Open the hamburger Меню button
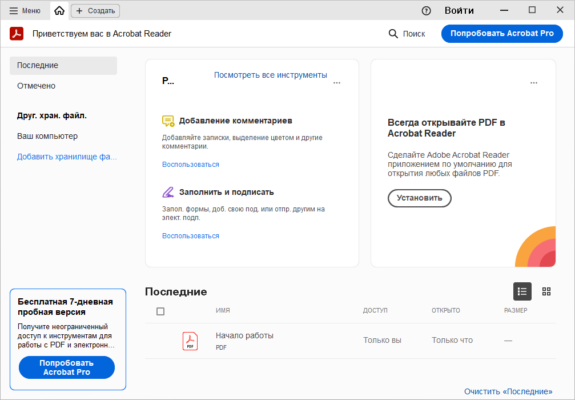575x400 pixels. click(x=25, y=11)
